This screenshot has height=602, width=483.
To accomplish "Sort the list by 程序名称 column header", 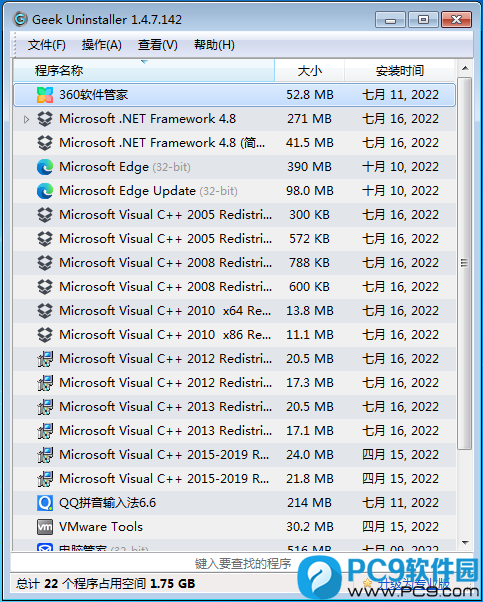I will click(x=144, y=71).
